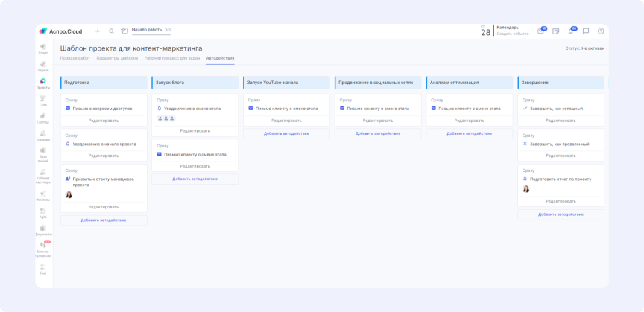Image resolution: width=644 pixels, height=312 pixels.
Task: Click Добавить автодействие under Запуск YouTube-канала
Action: (x=287, y=134)
